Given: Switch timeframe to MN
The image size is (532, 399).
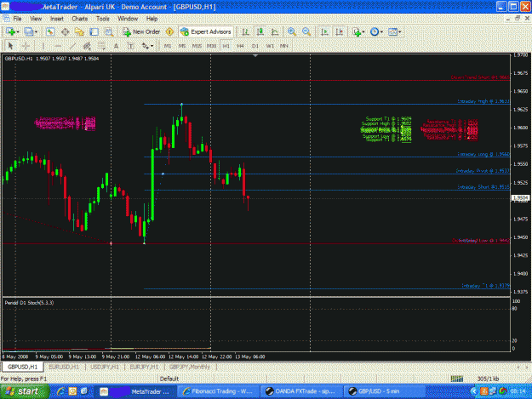Looking at the screenshot, I should click(x=284, y=46).
